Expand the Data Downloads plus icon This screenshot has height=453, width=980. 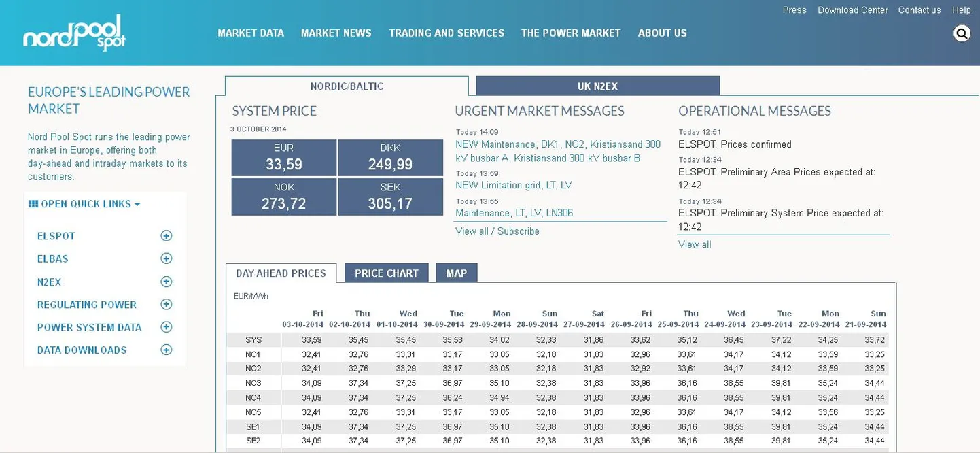(x=166, y=350)
